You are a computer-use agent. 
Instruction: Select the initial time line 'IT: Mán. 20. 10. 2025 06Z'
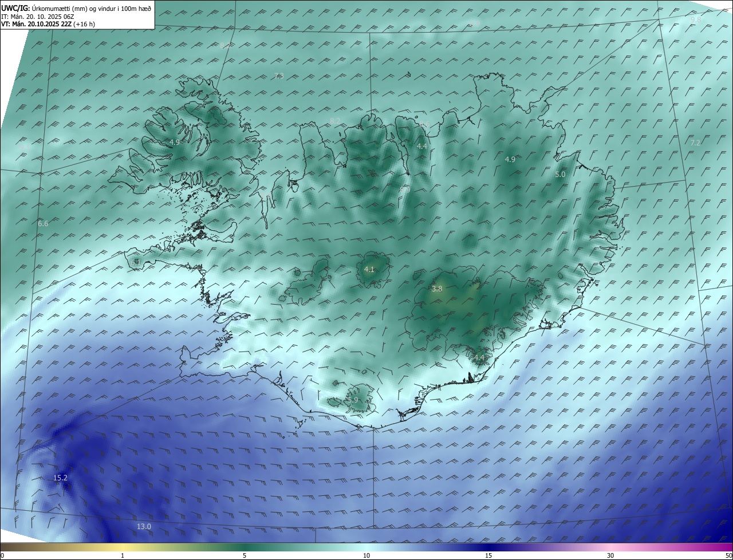click(x=37, y=17)
